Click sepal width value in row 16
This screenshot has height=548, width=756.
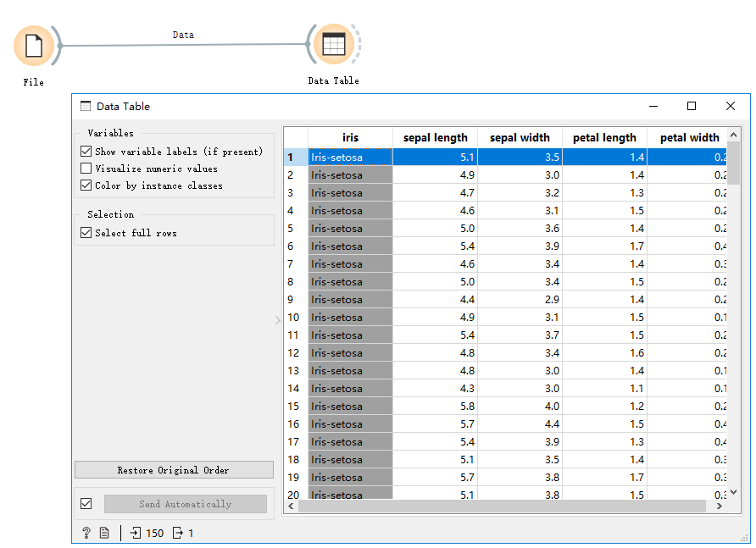[520, 424]
